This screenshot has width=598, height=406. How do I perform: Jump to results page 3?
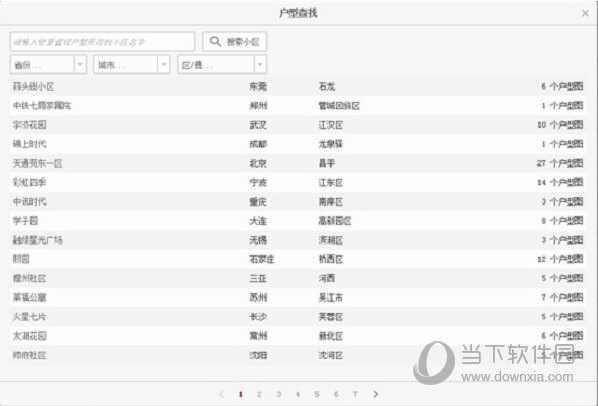[279, 394]
